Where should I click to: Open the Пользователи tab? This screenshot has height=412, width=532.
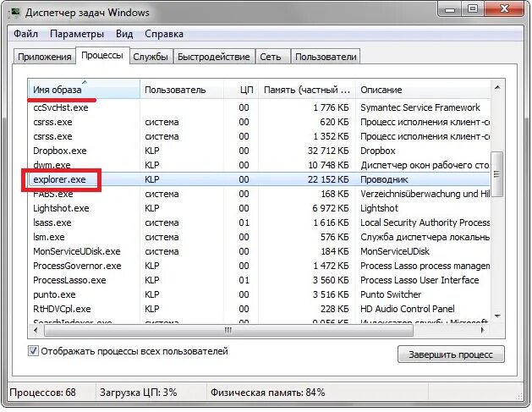click(326, 57)
